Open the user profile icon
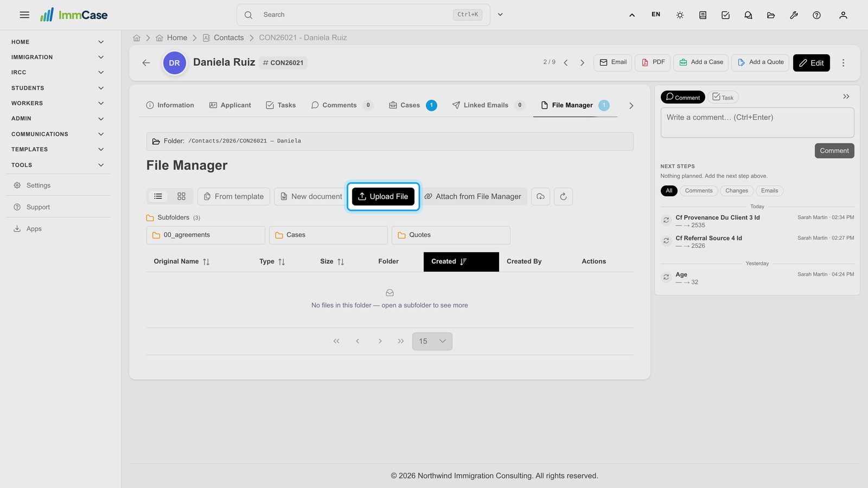This screenshot has height=488, width=868. pos(843,15)
